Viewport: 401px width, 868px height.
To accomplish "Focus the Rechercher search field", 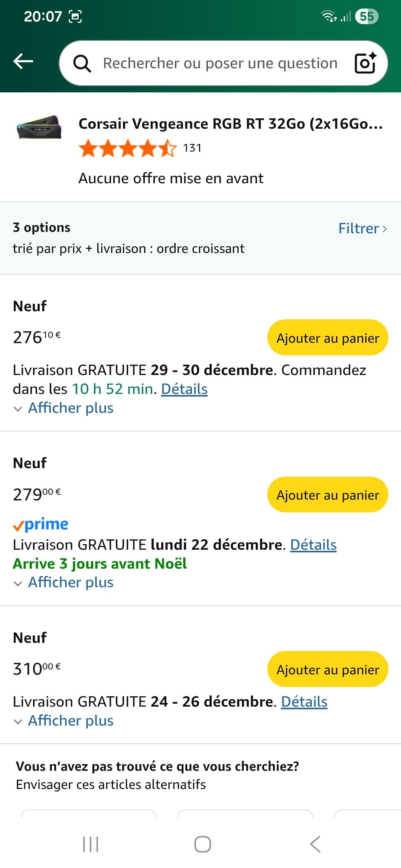I will coord(220,63).
